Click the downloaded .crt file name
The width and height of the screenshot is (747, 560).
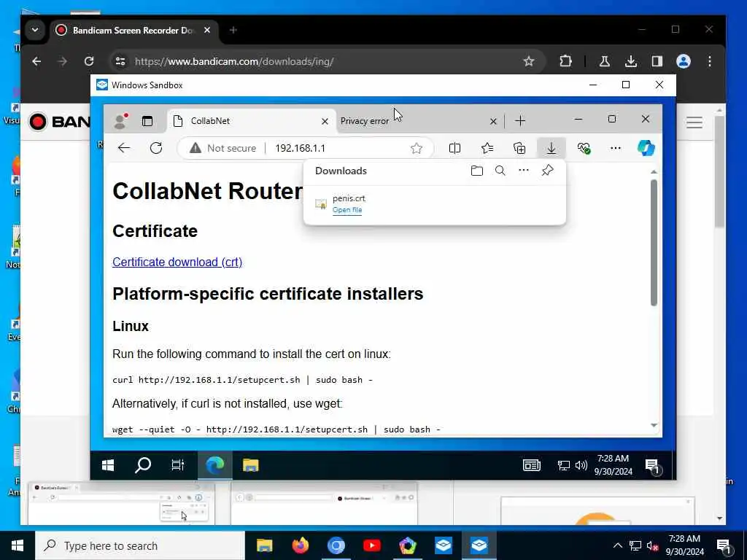pos(349,198)
